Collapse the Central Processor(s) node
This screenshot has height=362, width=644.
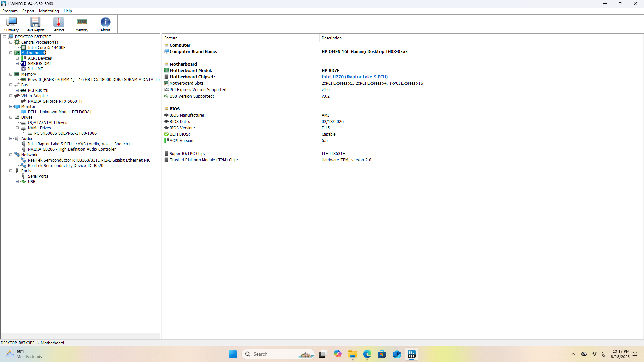click(11, 42)
